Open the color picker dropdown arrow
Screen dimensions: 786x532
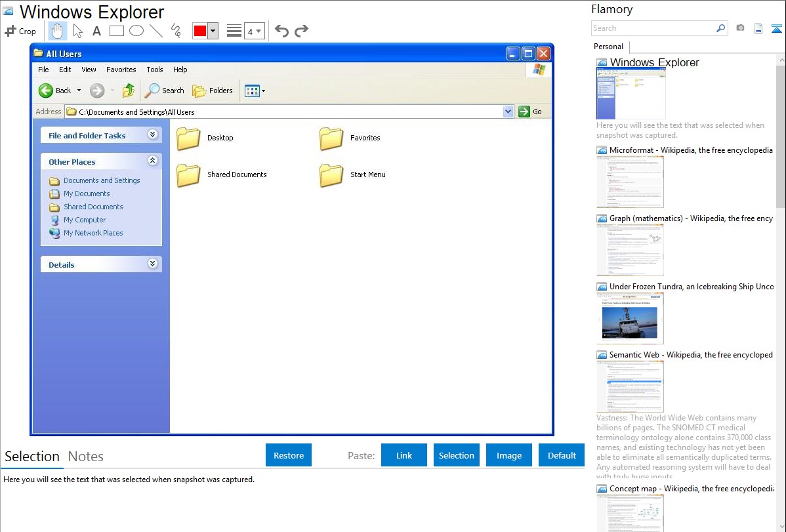point(213,31)
